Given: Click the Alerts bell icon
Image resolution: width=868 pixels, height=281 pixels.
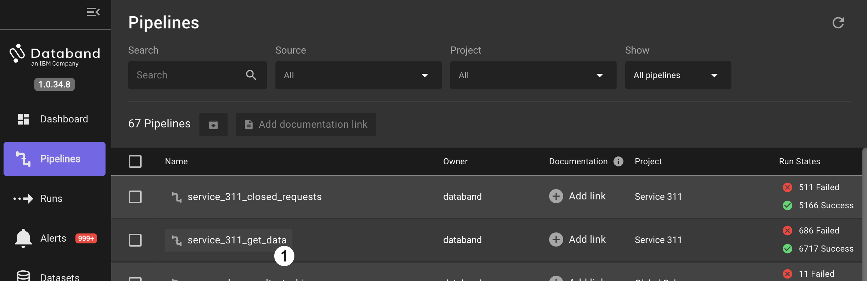Looking at the screenshot, I should pyautogui.click(x=23, y=238).
